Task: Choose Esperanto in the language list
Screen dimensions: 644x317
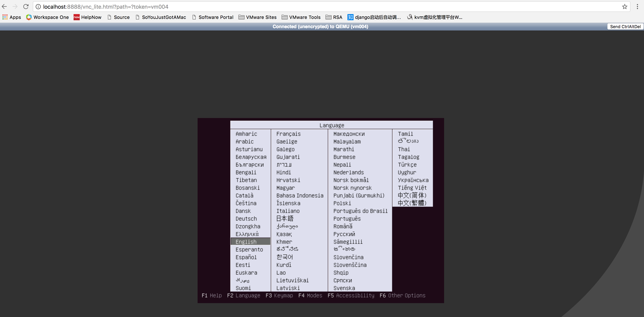Action: (249, 250)
